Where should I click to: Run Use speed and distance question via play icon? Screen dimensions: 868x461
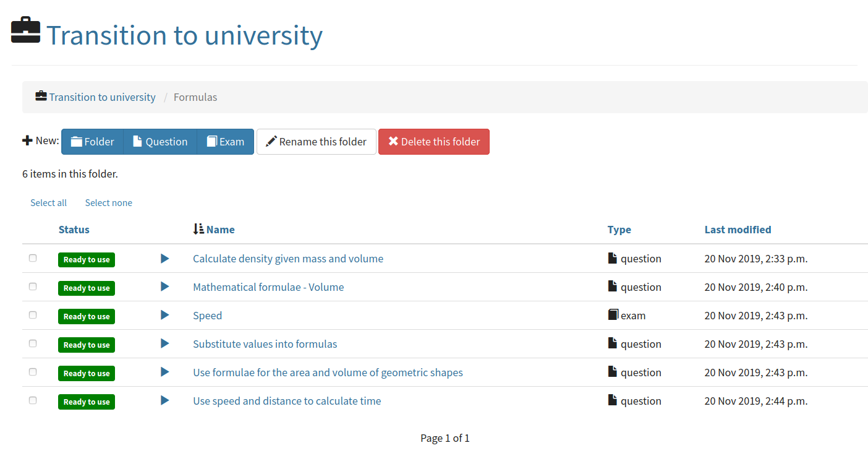tap(164, 401)
